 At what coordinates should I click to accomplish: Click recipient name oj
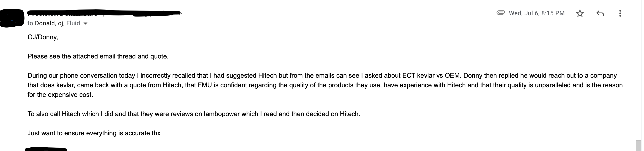pyautogui.click(x=61, y=23)
